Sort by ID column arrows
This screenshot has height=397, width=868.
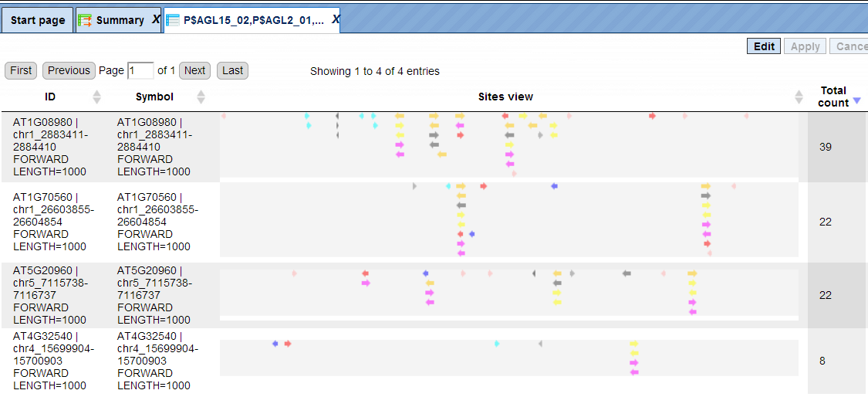coord(97,97)
